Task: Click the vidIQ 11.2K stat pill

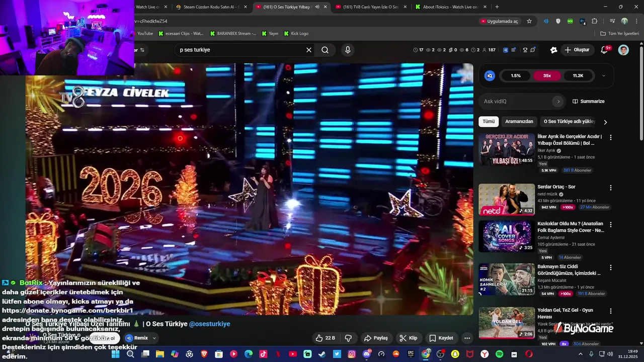Action: 578,75
